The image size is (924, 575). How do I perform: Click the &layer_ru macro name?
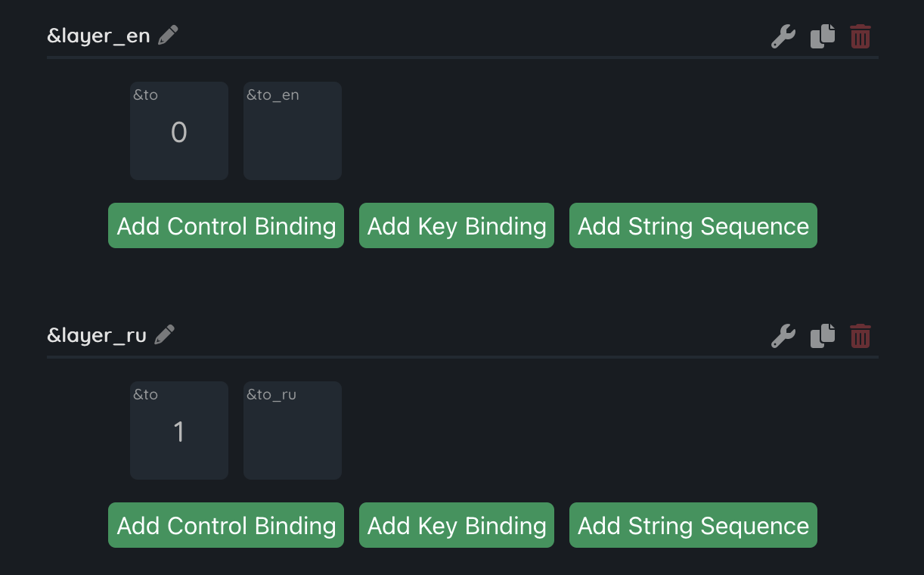tap(97, 335)
